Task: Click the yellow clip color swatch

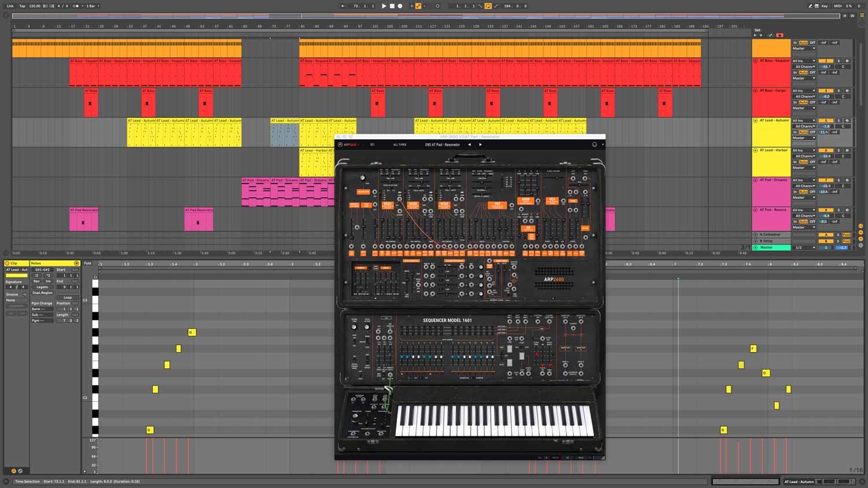Action: tap(16, 275)
